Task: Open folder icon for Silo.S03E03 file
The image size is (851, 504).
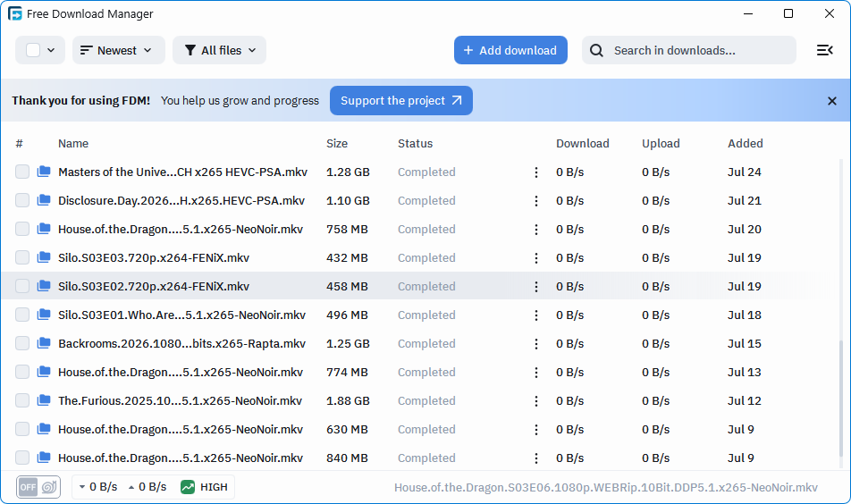Action: click(44, 257)
